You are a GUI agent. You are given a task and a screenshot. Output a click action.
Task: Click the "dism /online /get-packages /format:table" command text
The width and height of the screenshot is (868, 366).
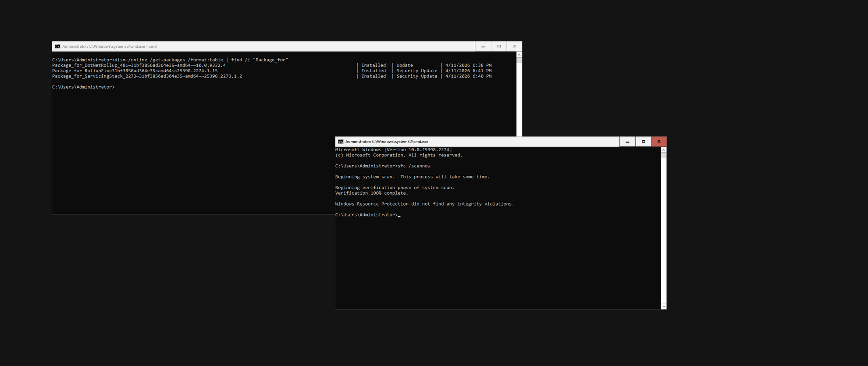169,60
